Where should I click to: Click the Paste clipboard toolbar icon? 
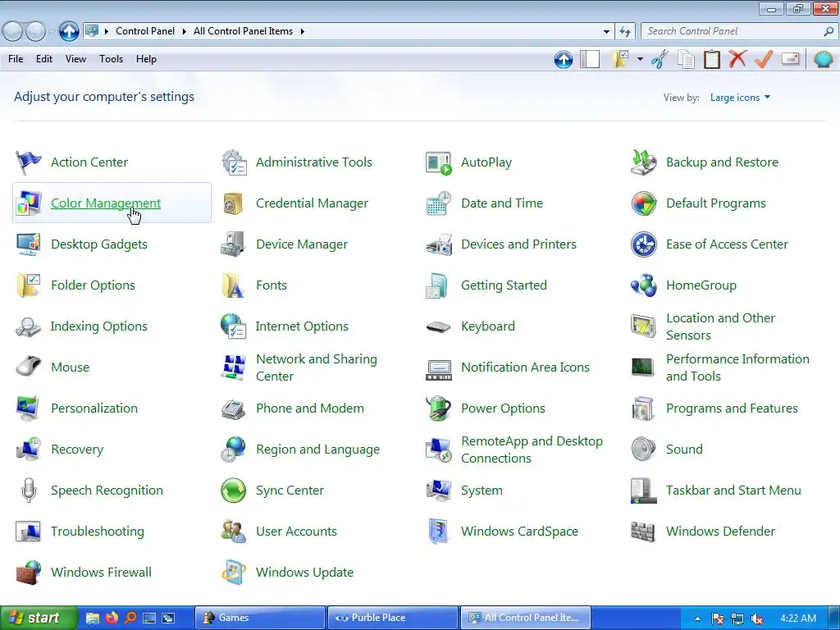pyautogui.click(x=711, y=59)
